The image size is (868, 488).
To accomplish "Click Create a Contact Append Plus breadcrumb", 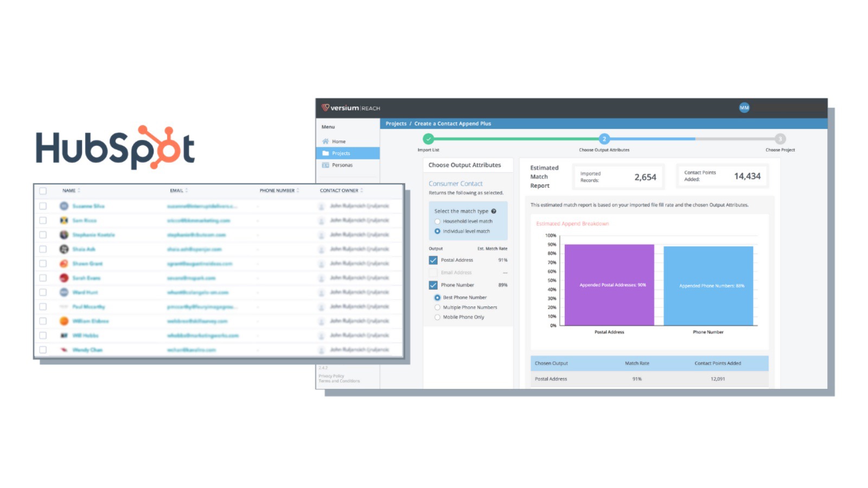I will coord(452,124).
